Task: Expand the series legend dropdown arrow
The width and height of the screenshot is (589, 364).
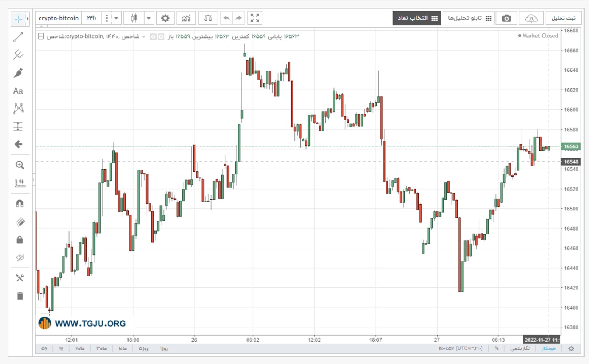Action: tap(143, 36)
